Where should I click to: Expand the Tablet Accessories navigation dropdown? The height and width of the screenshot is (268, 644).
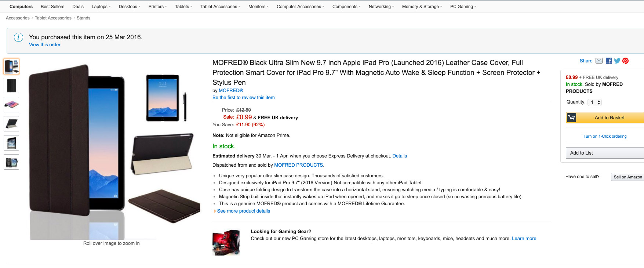[220, 7]
